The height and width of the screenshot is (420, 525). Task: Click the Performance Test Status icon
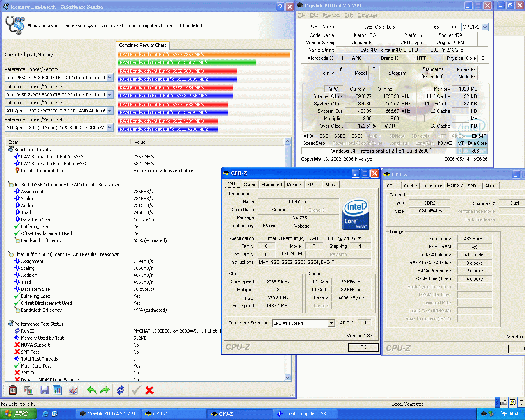(x=11, y=324)
